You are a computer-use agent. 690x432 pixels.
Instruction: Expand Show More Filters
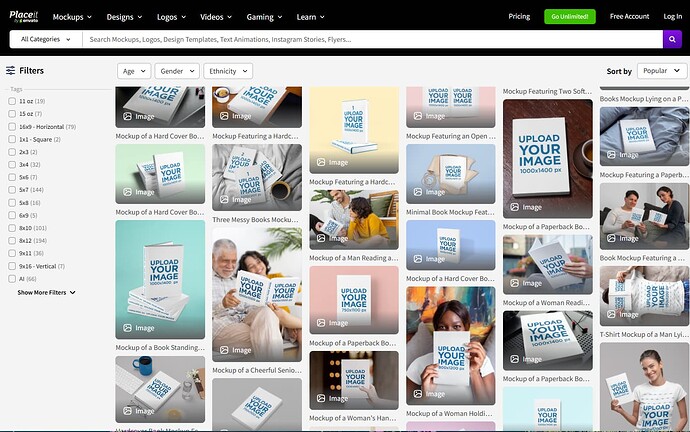(x=46, y=292)
